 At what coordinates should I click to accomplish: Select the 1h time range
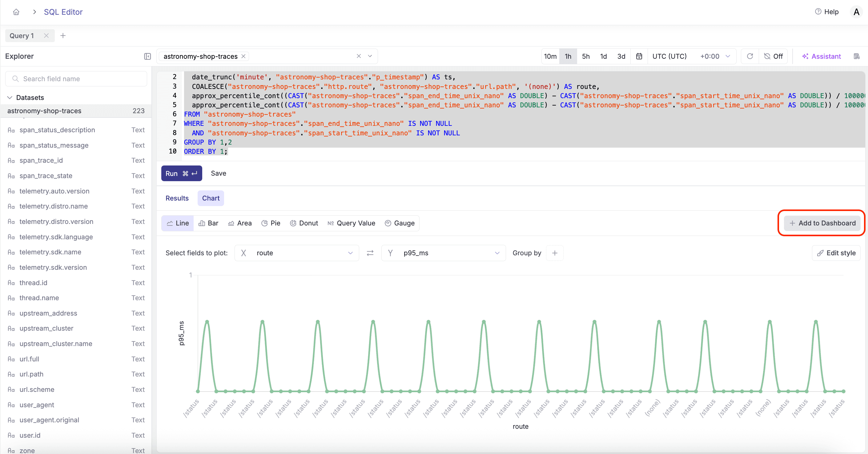tap(568, 56)
